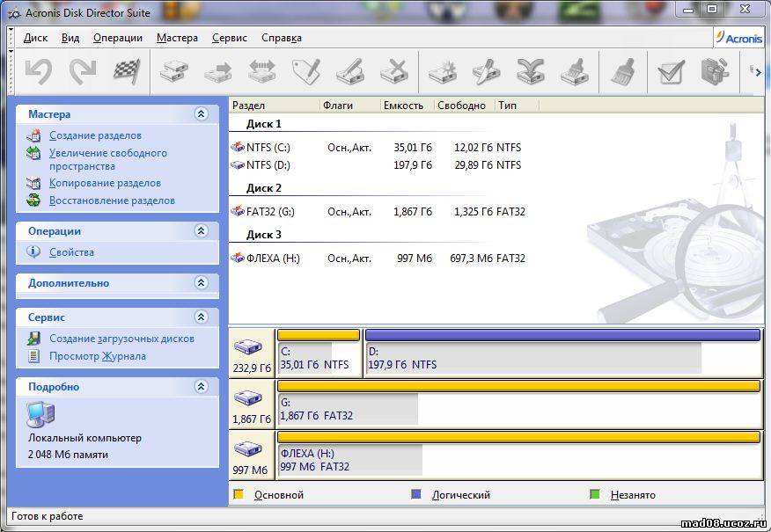Click the split partition icon with knife

click(x=487, y=72)
